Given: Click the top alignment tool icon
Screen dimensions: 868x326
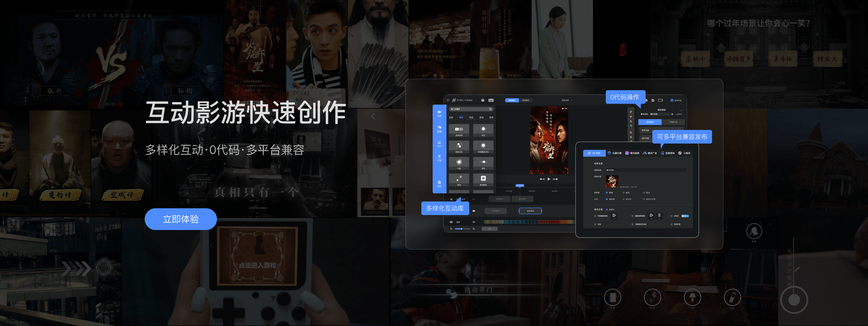Looking at the screenshot, I should coord(631,112).
